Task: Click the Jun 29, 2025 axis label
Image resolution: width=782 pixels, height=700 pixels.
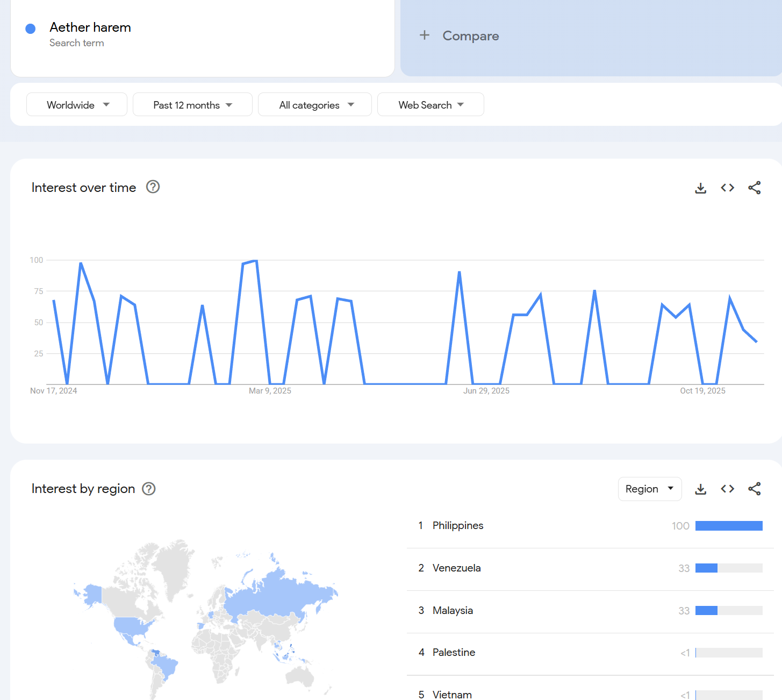Action: point(486,391)
